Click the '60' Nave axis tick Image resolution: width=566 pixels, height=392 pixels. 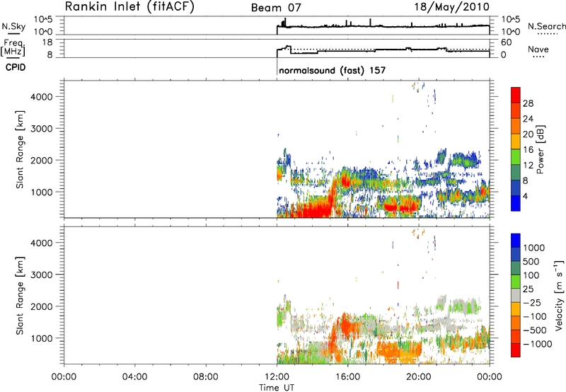click(507, 42)
